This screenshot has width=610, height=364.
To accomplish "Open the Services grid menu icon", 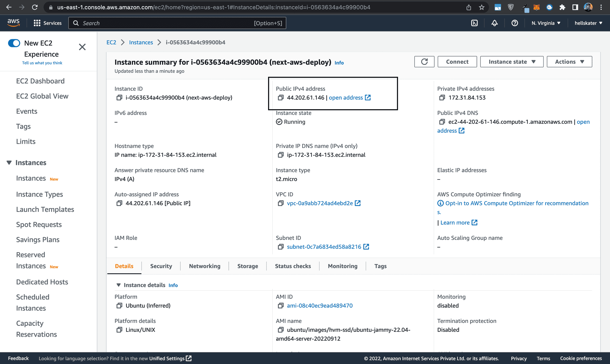I will click(x=37, y=23).
